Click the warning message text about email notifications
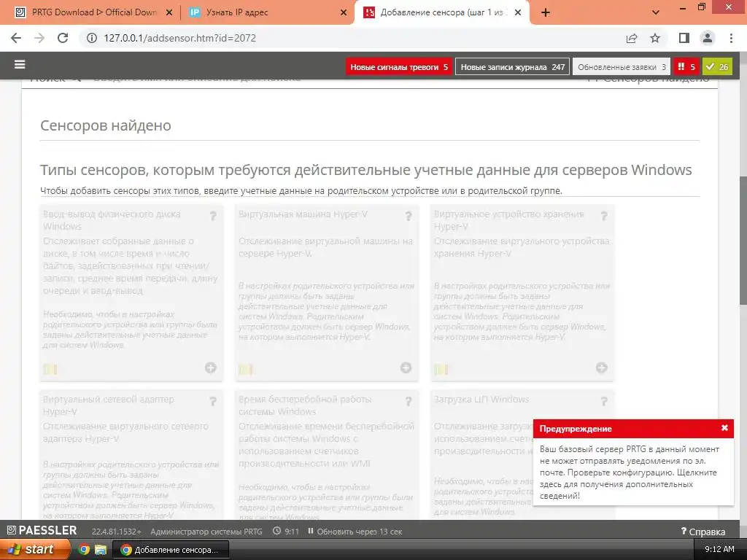The image size is (747, 560). 630,472
